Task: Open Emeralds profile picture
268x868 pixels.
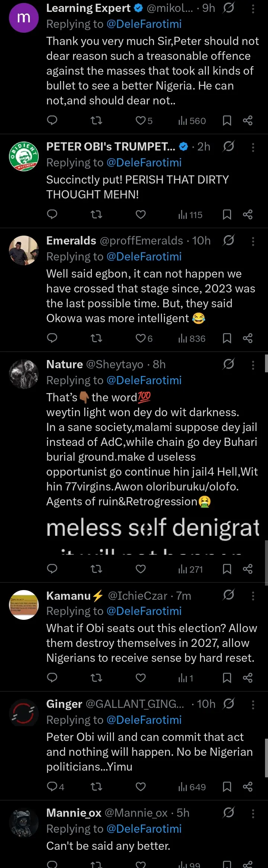Action: pos(24,250)
